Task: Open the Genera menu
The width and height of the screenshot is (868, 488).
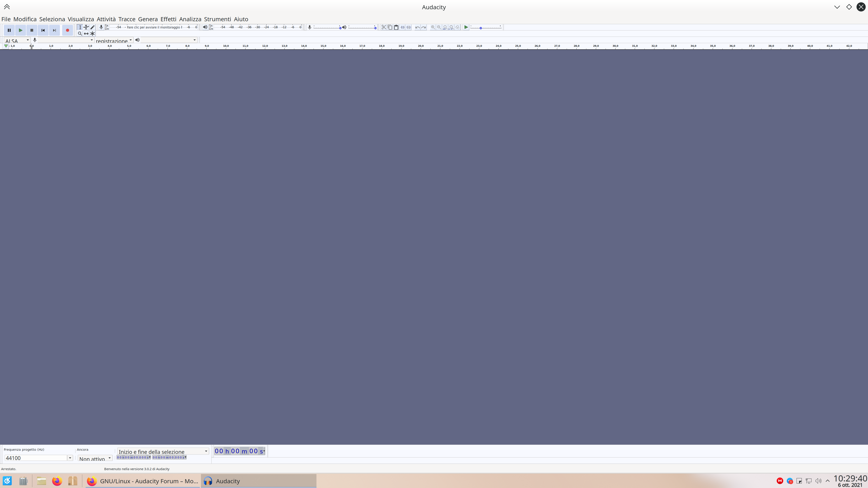Action: [148, 19]
